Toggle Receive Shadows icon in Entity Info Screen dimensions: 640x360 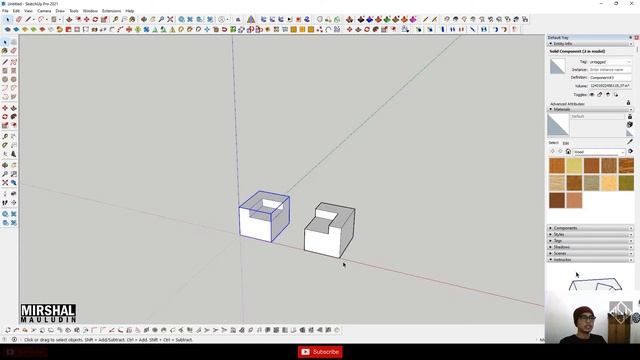pyautogui.click(x=608, y=95)
